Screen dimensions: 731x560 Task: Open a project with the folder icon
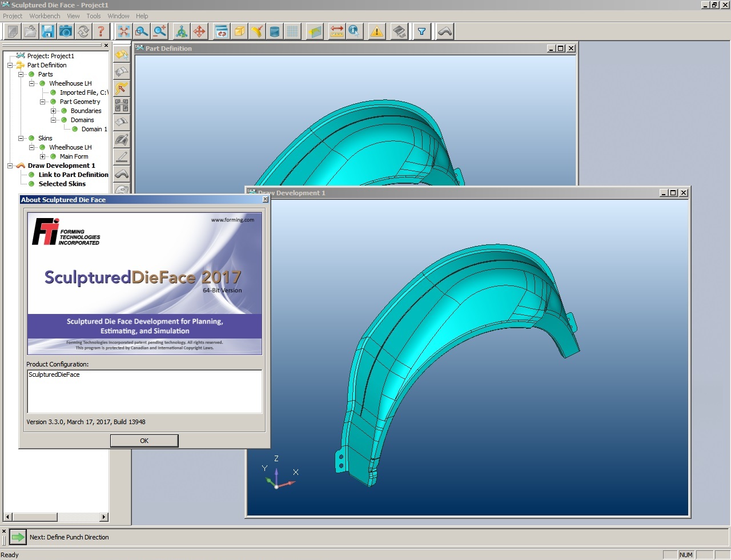30,31
